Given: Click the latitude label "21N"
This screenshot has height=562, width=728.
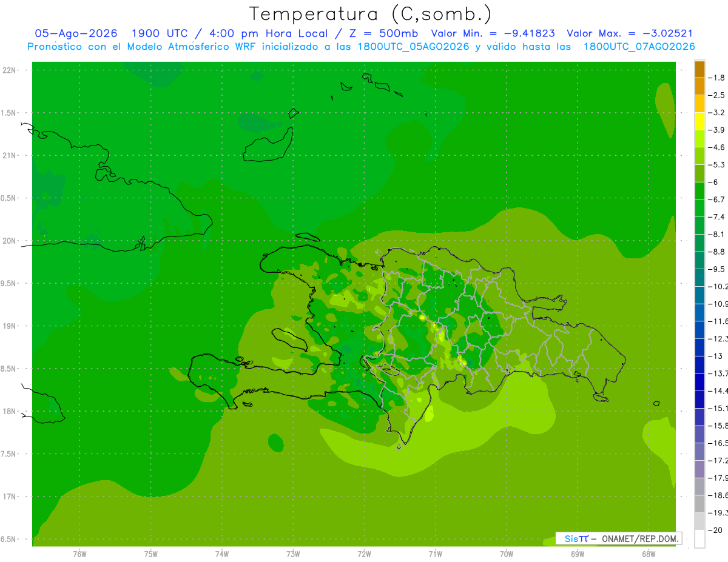Looking at the screenshot, I should point(9,156).
